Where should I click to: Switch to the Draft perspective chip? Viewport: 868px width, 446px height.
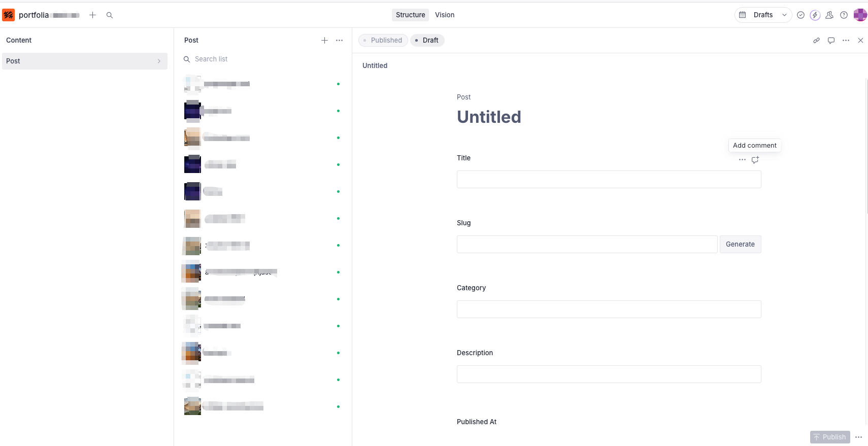[x=427, y=41]
